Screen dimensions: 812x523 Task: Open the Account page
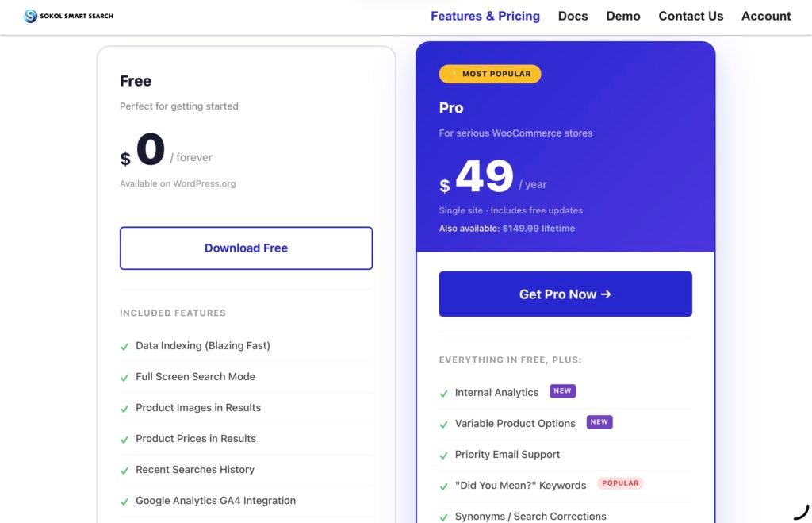pos(766,16)
